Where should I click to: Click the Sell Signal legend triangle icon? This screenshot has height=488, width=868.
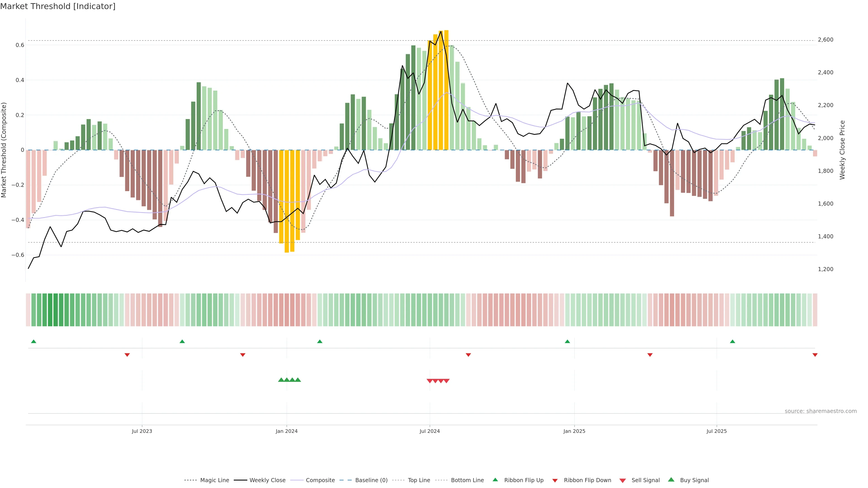[623, 481]
